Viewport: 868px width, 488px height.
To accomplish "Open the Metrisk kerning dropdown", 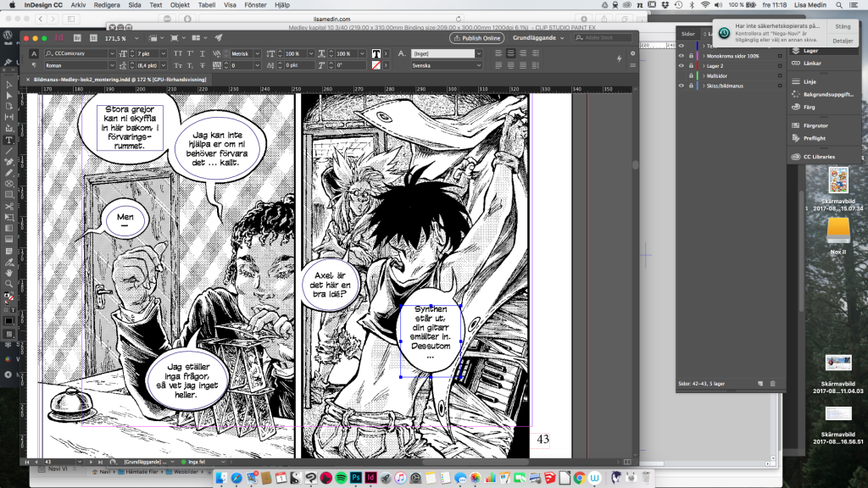I will [x=258, y=53].
